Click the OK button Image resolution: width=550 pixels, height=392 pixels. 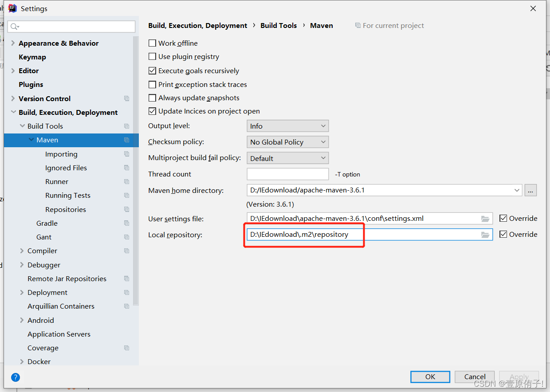430,376
